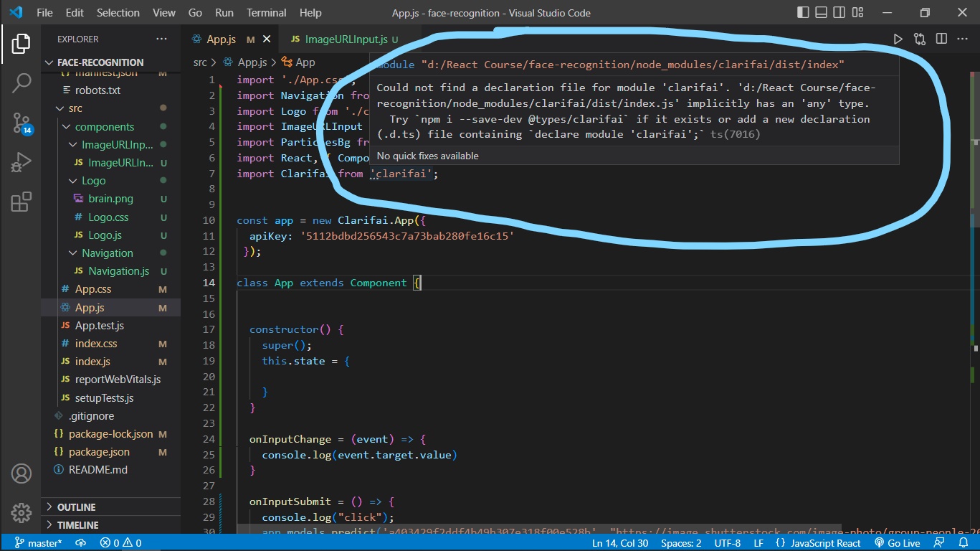Collapse the src folder
This screenshot has height=551, width=980.
[62, 108]
